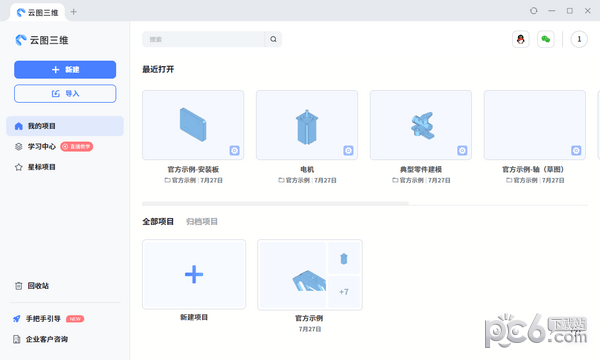
Task: Maximize the application window
Action: point(570,11)
